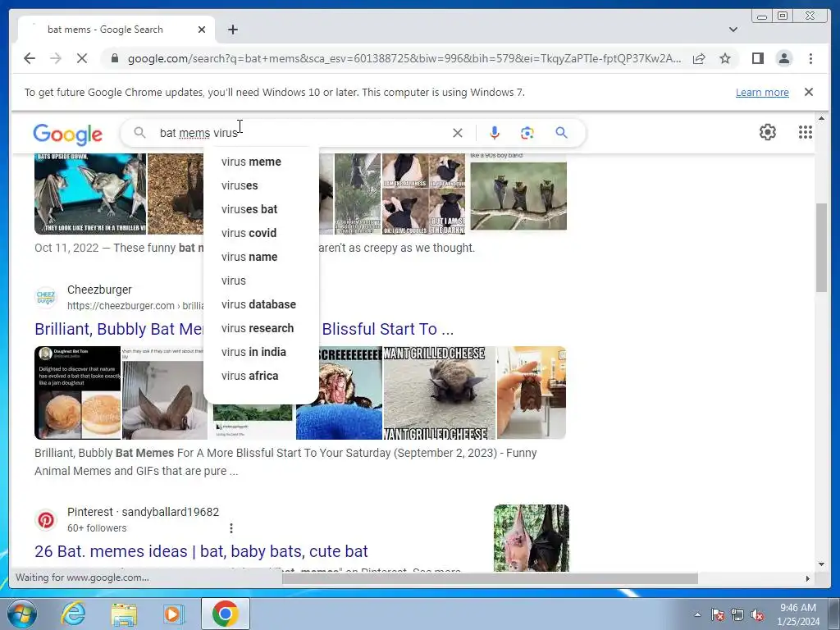Viewport: 840px width, 630px height.
Task: Open Brilliant, Bubbly Bat Memes result
Action: point(119,329)
